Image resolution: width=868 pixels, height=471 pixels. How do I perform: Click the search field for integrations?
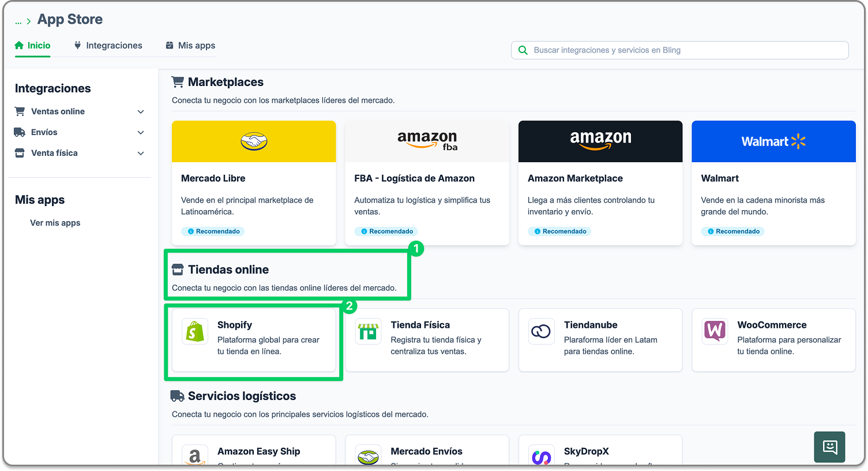pos(679,50)
